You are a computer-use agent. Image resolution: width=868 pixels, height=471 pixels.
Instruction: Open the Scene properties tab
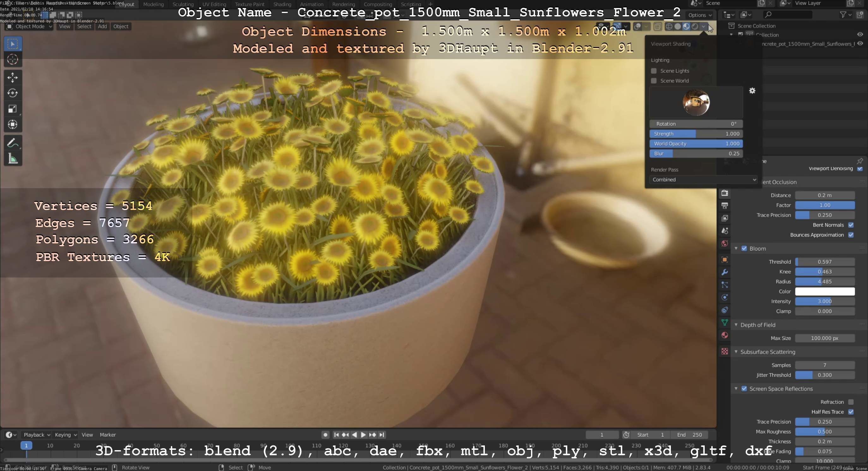click(725, 231)
